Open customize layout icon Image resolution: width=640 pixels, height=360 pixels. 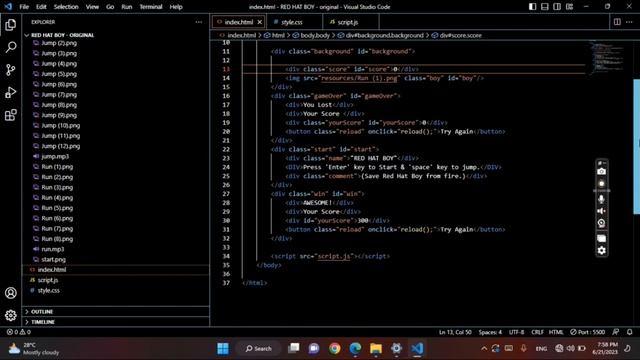point(569,7)
